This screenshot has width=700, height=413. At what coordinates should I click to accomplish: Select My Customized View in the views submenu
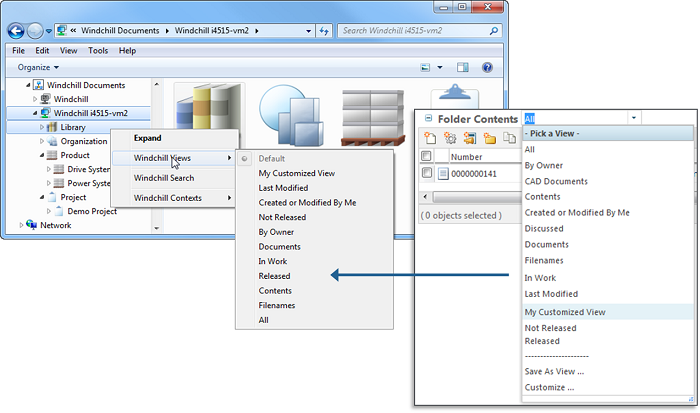tap(297, 173)
